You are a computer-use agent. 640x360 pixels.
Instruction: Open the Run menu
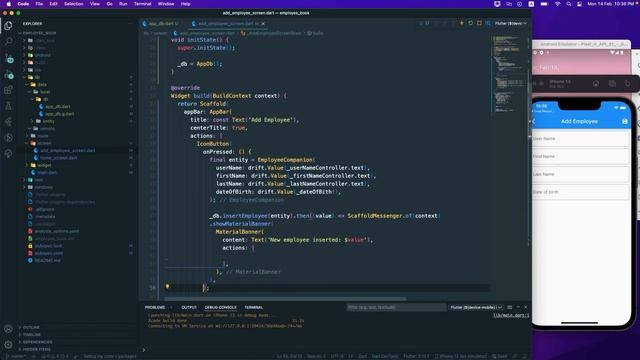pos(123,4)
